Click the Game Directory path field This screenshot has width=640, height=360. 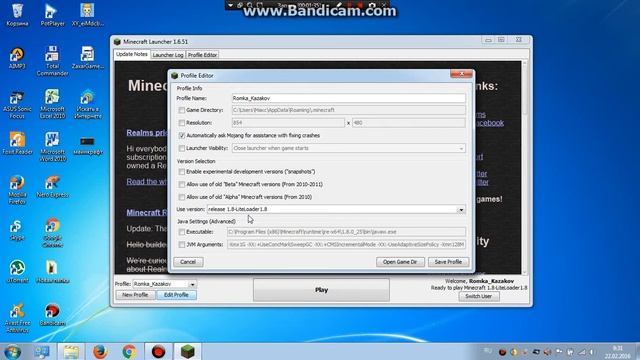click(x=348, y=110)
